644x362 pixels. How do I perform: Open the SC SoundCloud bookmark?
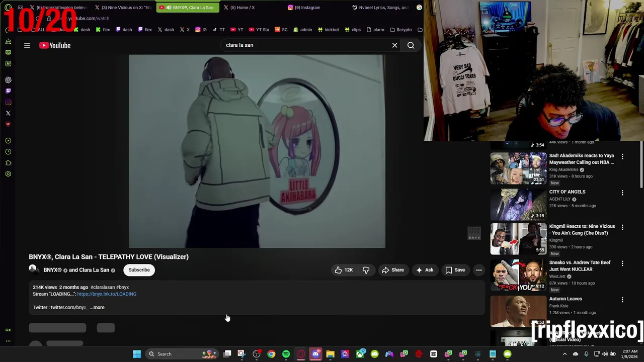[x=281, y=30]
